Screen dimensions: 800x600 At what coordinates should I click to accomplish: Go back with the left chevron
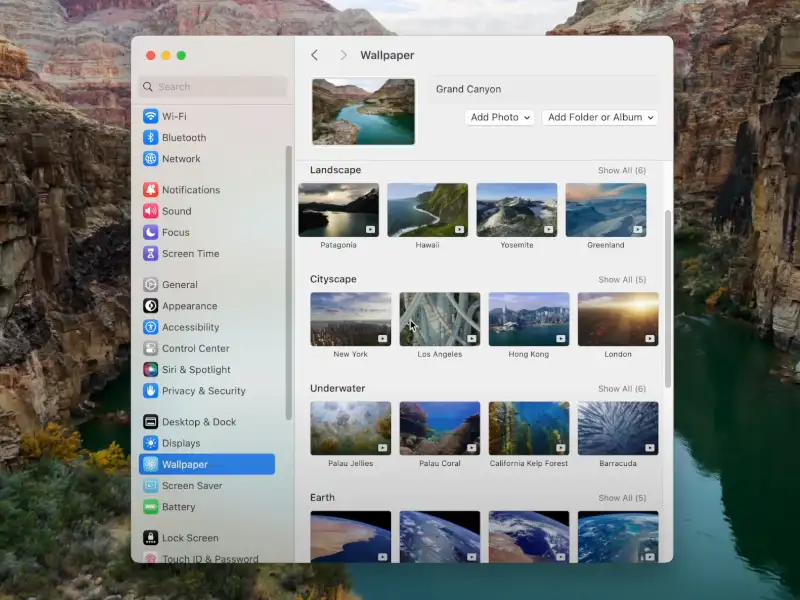click(314, 55)
